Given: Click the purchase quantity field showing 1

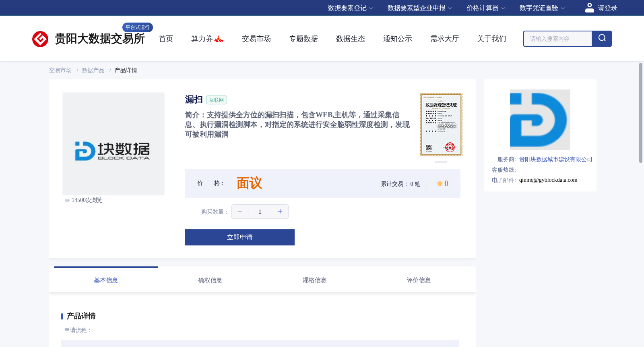Looking at the screenshot, I should click(x=260, y=212).
